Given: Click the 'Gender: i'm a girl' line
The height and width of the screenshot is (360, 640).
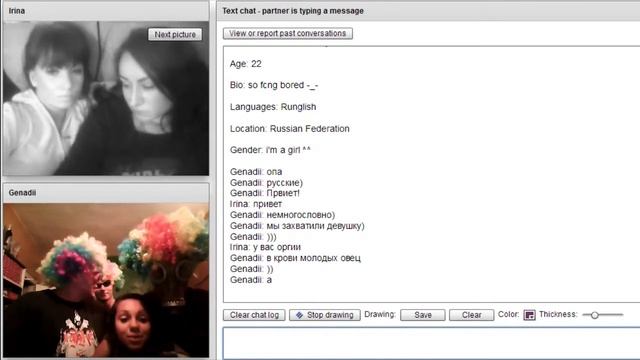Looking at the screenshot, I should click(270, 150).
